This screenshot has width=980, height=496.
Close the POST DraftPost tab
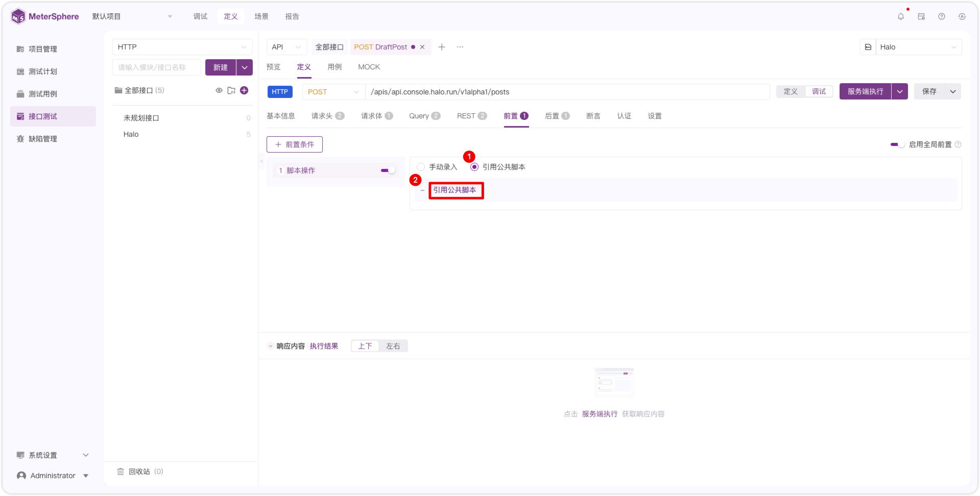click(422, 47)
